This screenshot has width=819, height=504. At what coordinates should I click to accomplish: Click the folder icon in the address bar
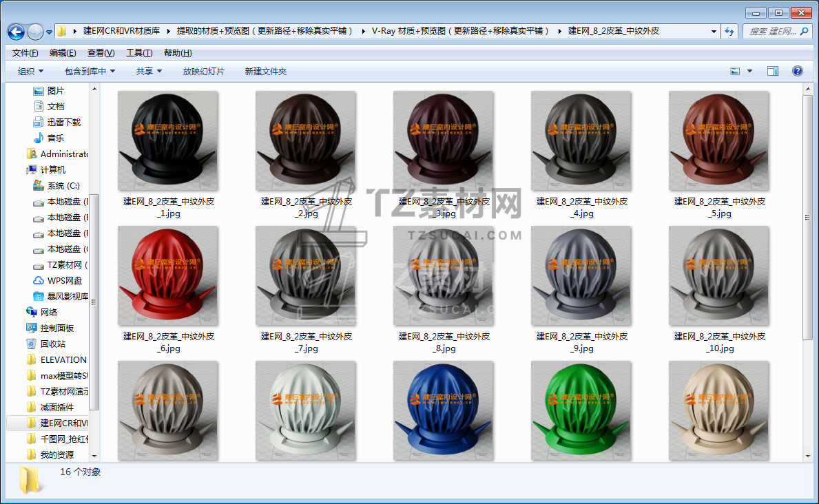[x=61, y=32]
